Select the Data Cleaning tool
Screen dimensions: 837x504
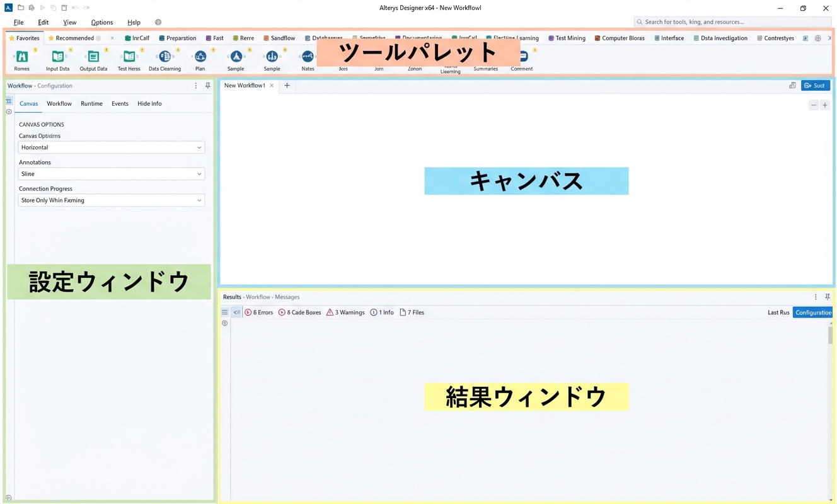coord(165,60)
